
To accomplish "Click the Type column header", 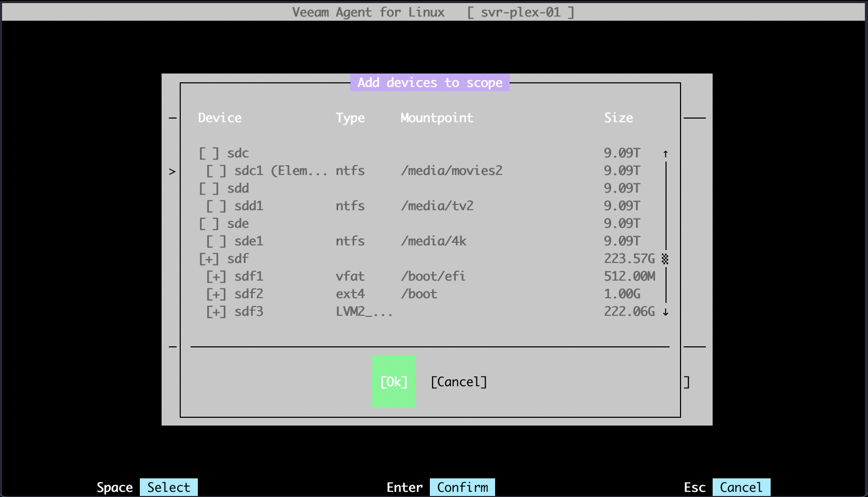I will [x=350, y=118].
